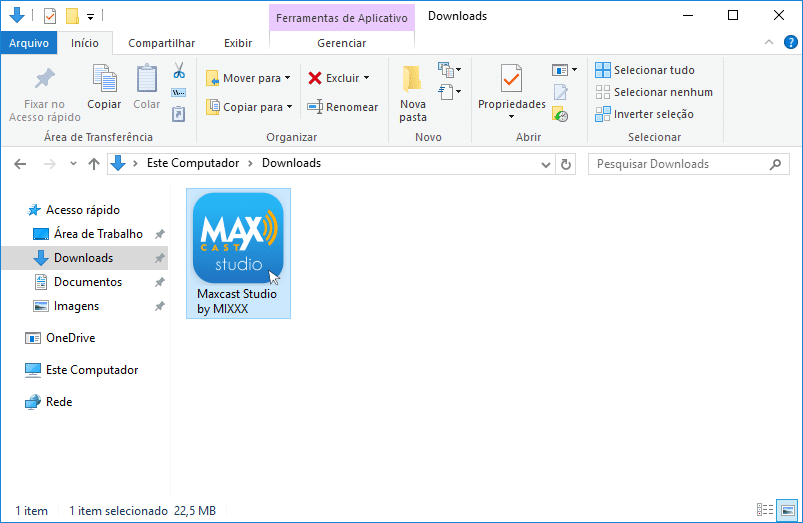Open the Copiar para dropdown
The image size is (803, 523).
coord(249,107)
